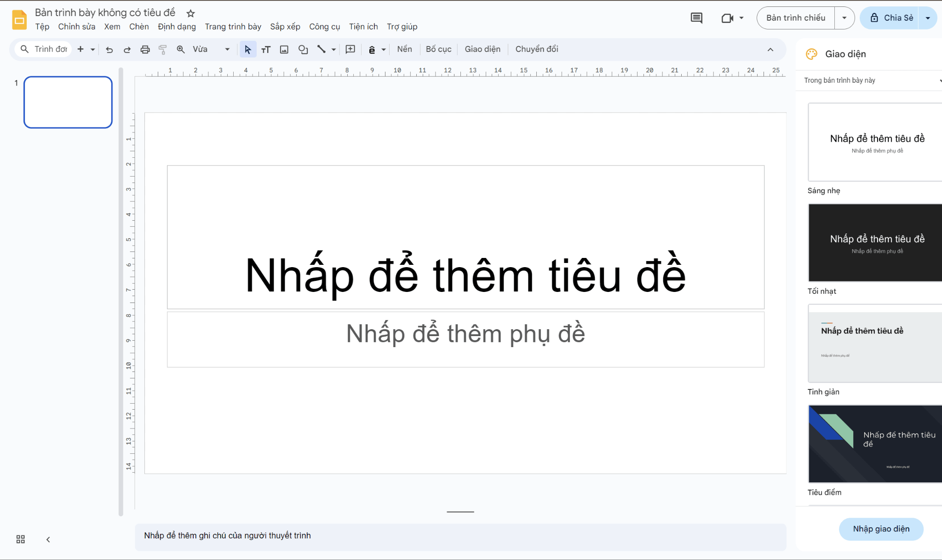Expand the Bản trình chiếu dropdown arrow
The height and width of the screenshot is (560, 942).
click(x=844, y=18)
